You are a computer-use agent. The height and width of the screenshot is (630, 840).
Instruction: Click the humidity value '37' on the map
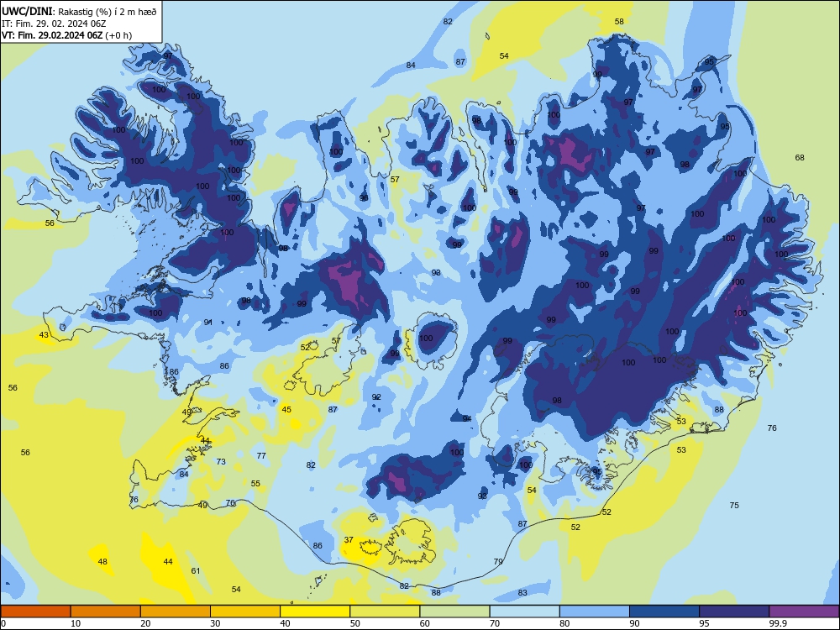(349, 539)
